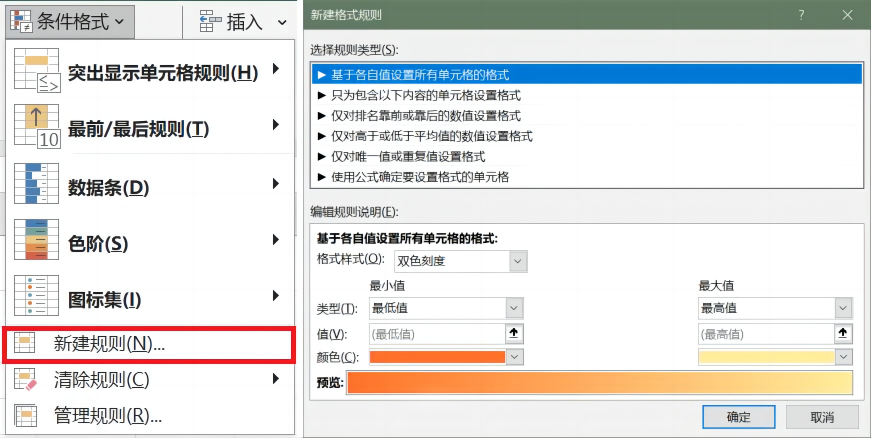Viewport: 871px width, 438px height.
Task: Open the 最小值 类型 dropdown
Action: pos(446,309)
